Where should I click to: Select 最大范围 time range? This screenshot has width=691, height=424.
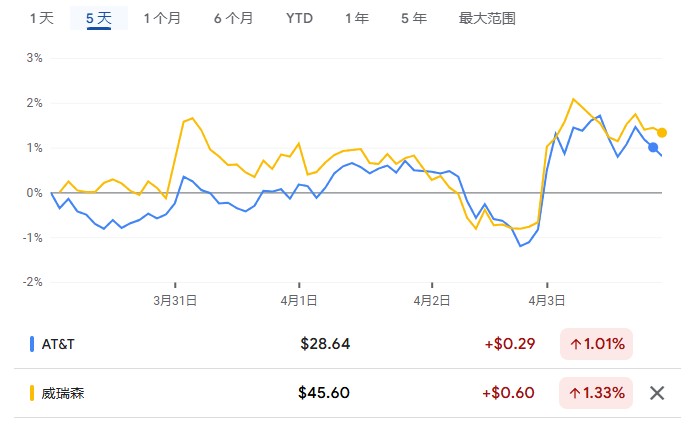click(x=487, y=18)
